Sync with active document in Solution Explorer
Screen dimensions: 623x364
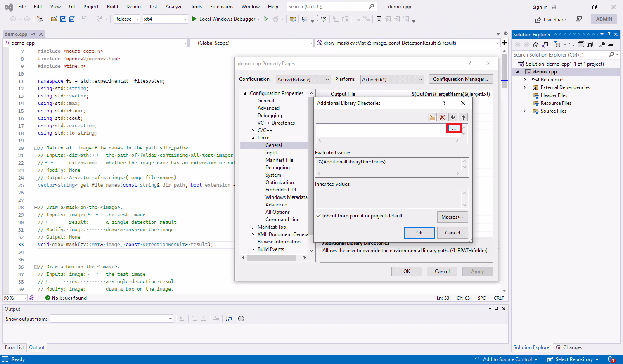point(572,45)
